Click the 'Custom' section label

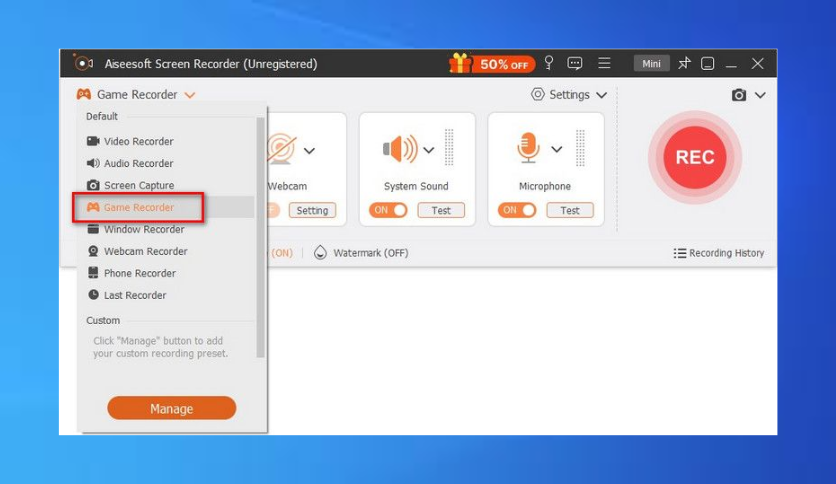(103, 320)
